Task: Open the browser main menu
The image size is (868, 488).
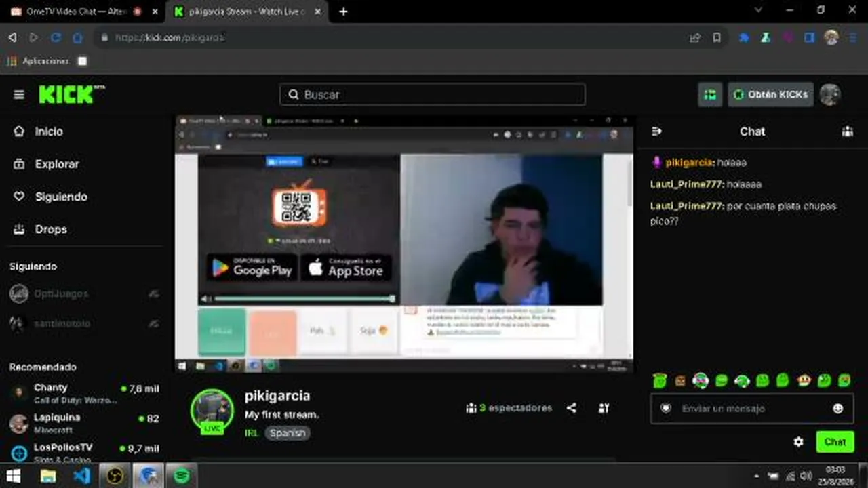Action: [853, 38]
